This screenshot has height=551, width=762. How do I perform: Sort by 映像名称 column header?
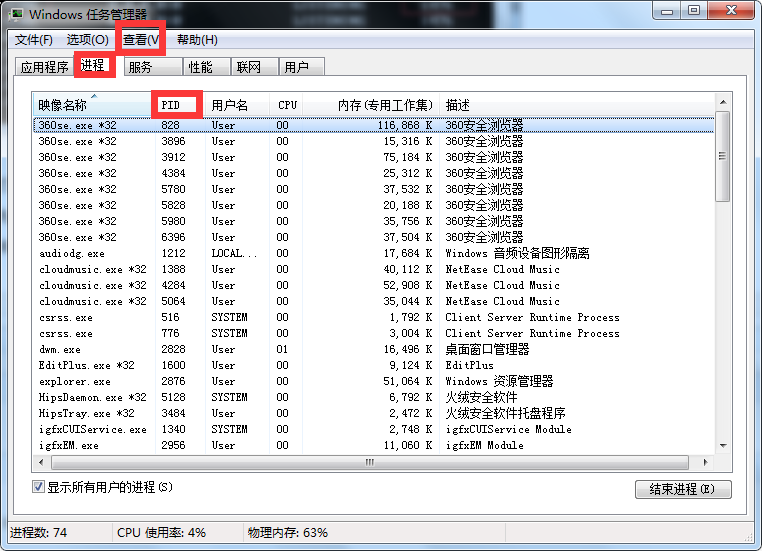click(x=92, y=105)
